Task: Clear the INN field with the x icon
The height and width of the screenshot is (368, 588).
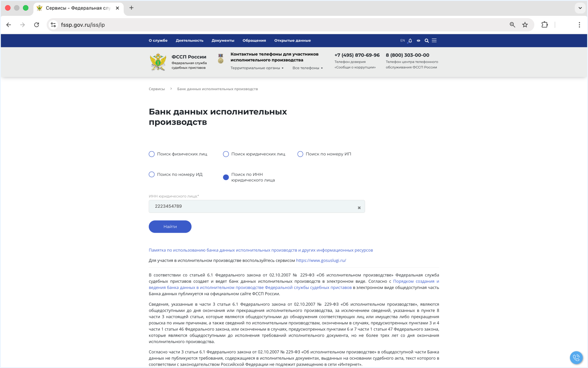Action: point(359,208)
